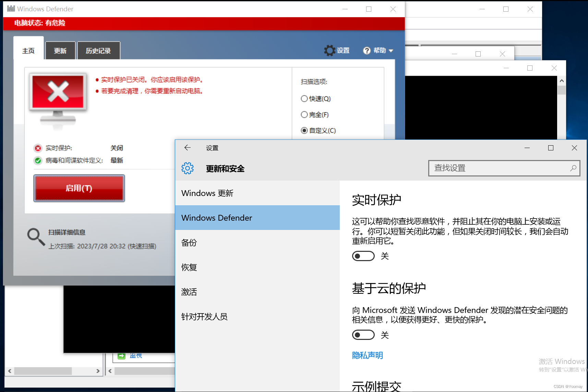Open 针对开发人员 in the sidebar

(257, 317)
